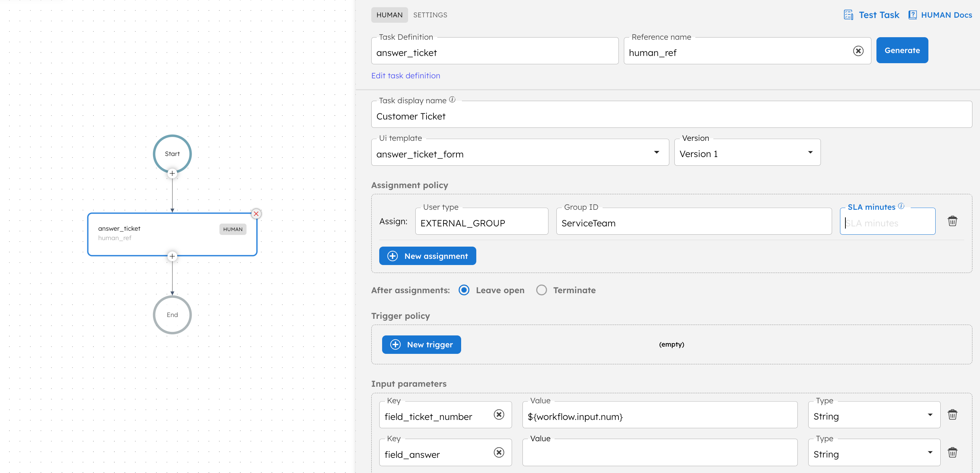Delete the ServiceTeam assignment row

[x=952, y=221]
